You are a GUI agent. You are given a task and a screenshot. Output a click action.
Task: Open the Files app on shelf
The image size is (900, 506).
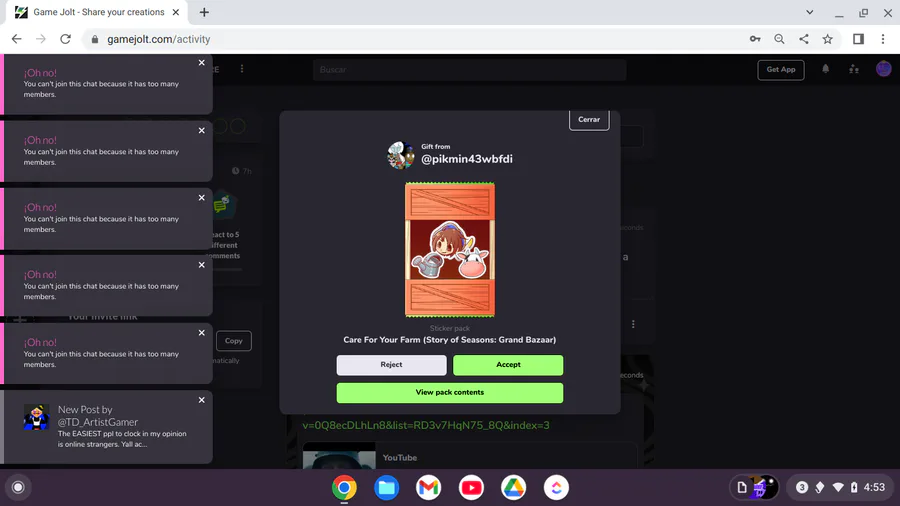(x=386, y=487)
